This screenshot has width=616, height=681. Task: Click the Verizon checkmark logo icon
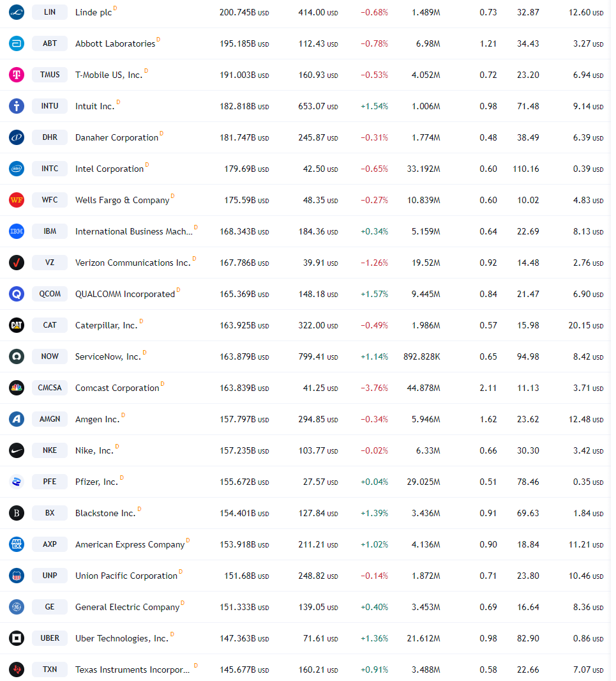(x=17, y=263)
